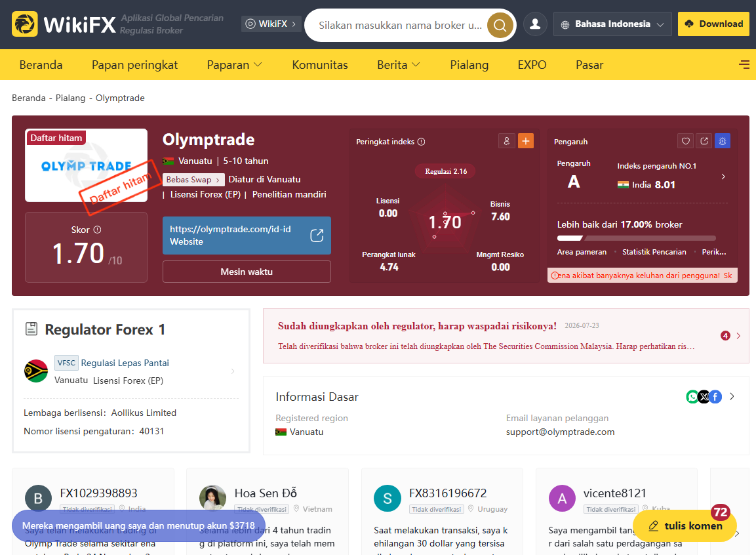This screenshot has width=756, height=555.
Task: Click the support@olymptrade.com email text
Action: coord(560,432)
